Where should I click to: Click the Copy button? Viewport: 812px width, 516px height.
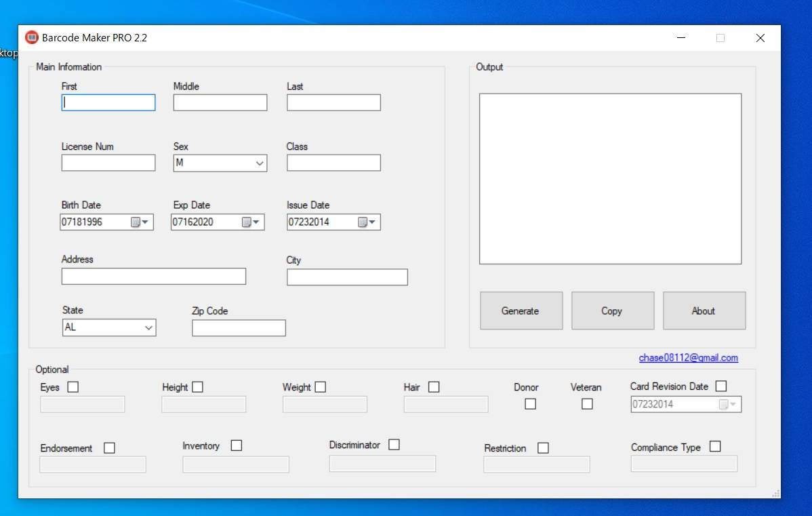coord(613,311)
